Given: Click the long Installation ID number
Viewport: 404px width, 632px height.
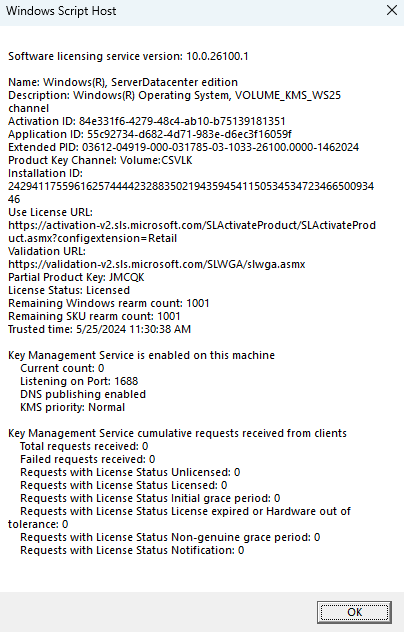Looking at the screenshot, I should (191, 193).
